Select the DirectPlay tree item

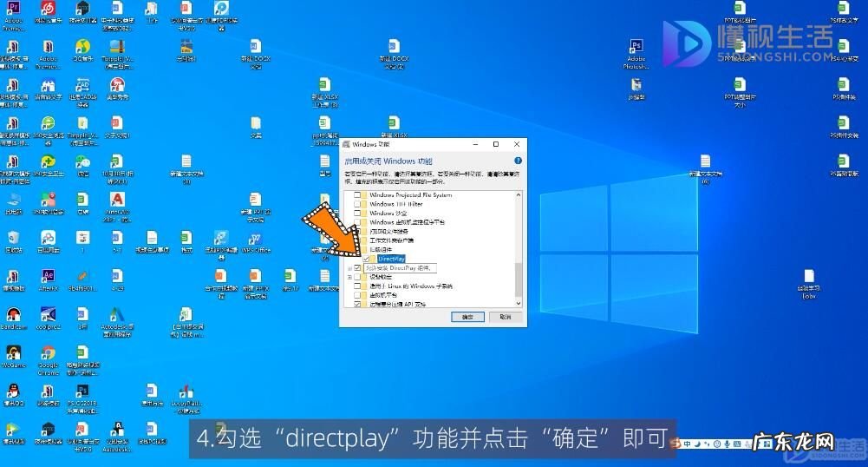click(391, 259)
